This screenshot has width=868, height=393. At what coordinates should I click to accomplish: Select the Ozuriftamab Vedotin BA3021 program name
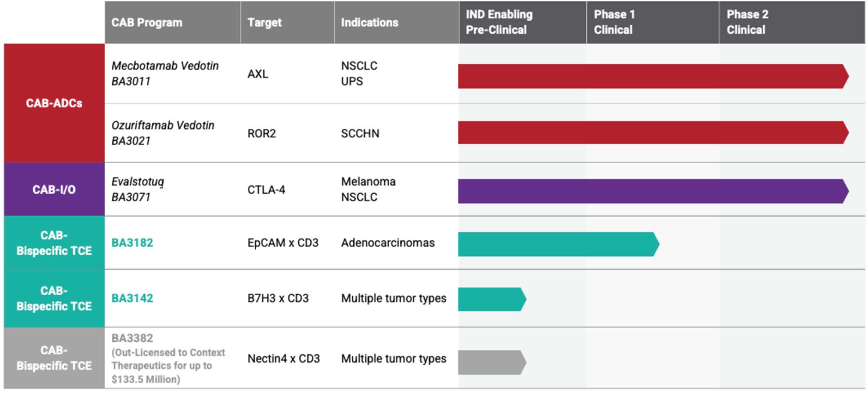[x=163, y=133]
